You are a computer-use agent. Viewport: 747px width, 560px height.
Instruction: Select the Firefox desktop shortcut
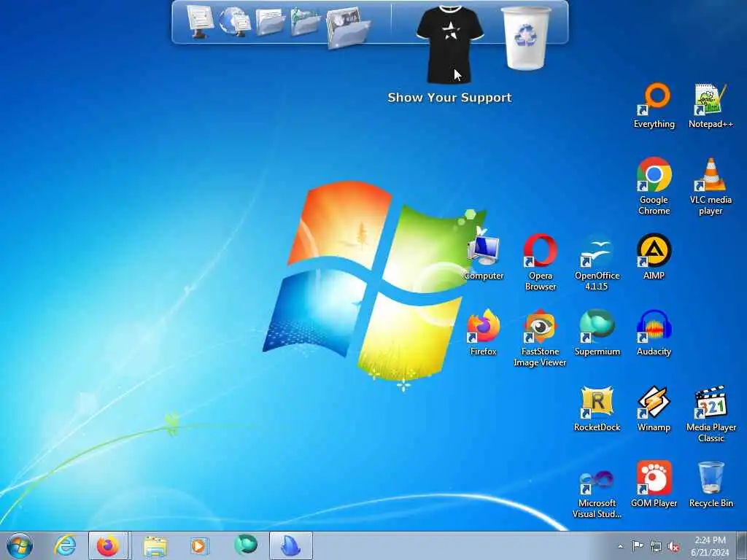[x=484, y=333]
